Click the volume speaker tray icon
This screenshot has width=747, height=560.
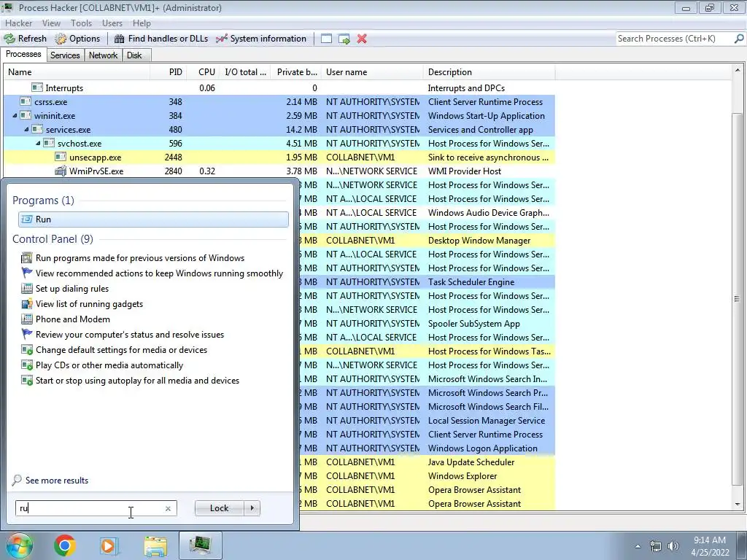[x=673, y=546]
